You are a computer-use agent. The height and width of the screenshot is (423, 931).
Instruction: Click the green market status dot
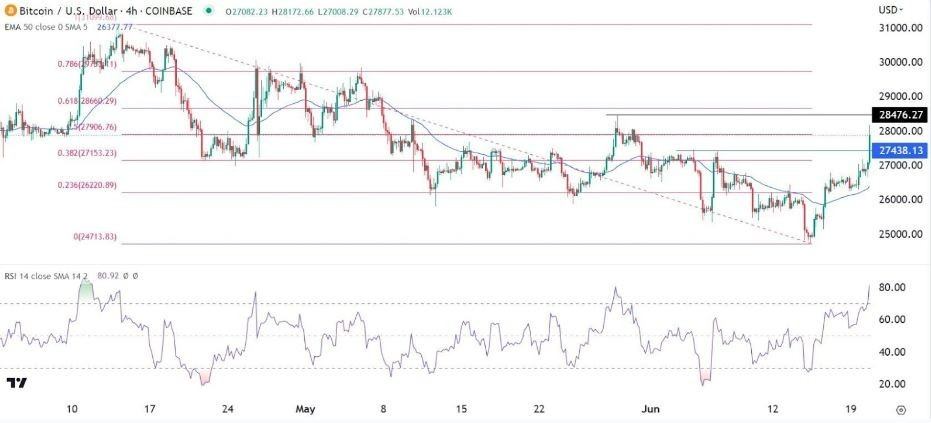[208, 10]
